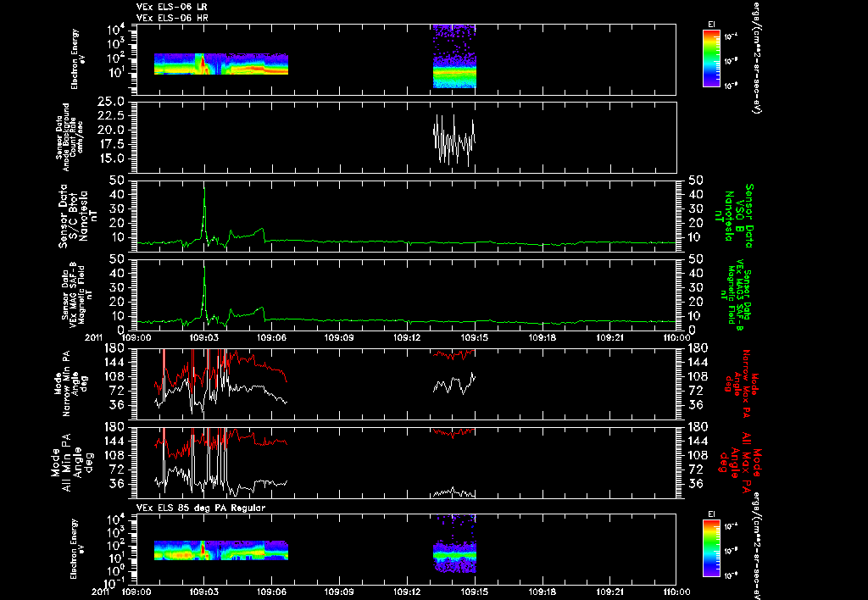Click the "ergs/(cm**2-sr-sec-eV)" unit text at top right
Screen dimensions: 868x600
point(756,57)
